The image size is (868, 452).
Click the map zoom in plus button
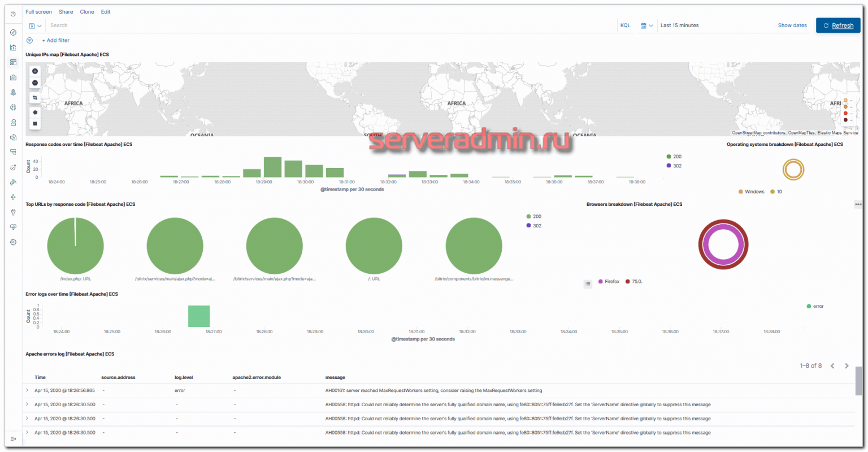pyautogui.click(x=35, y=71)
